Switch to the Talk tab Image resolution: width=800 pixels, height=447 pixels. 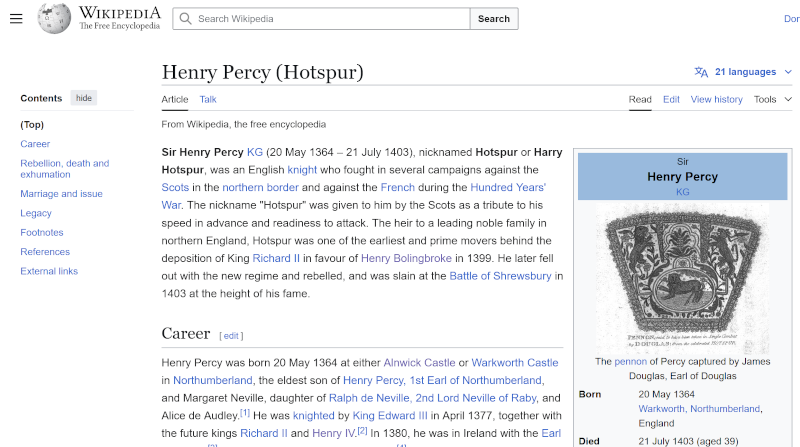pyautogui.click(x=208, y=99)
